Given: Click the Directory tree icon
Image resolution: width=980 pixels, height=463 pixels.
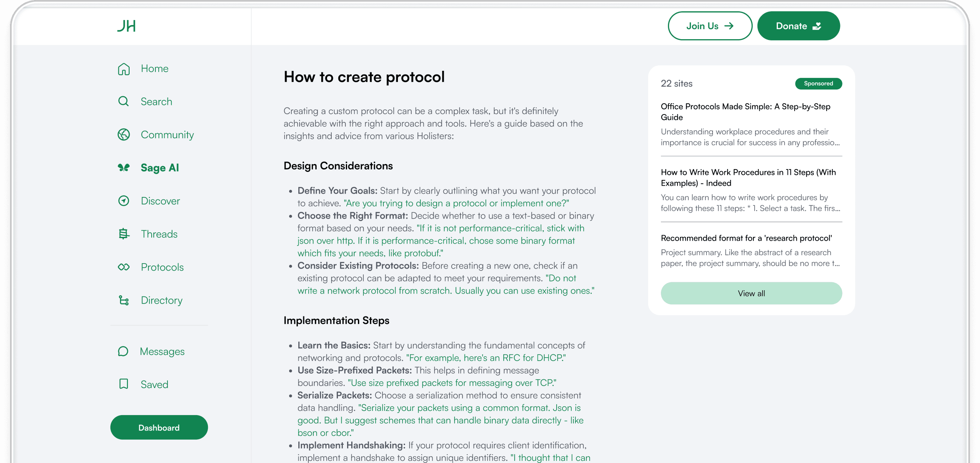Looking at the screenshot, I should pyautogui.click(x=124, y=300).
